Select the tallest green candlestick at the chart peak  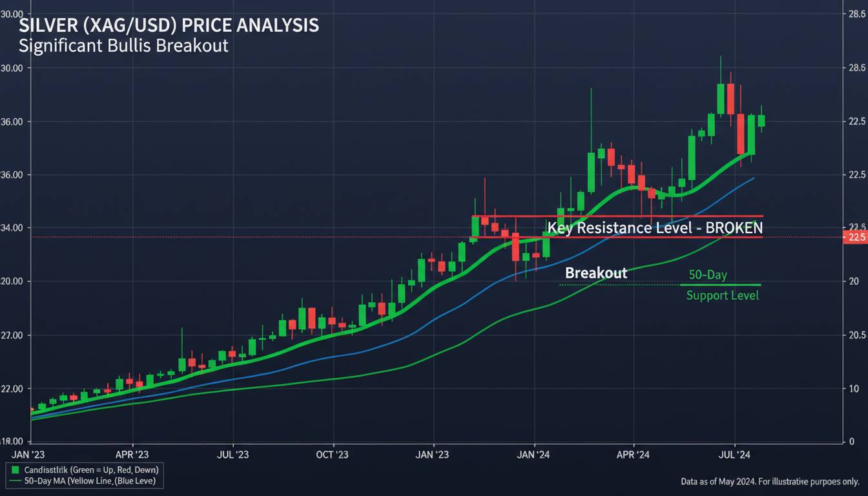pyautogui.click(x=721, y=98)
